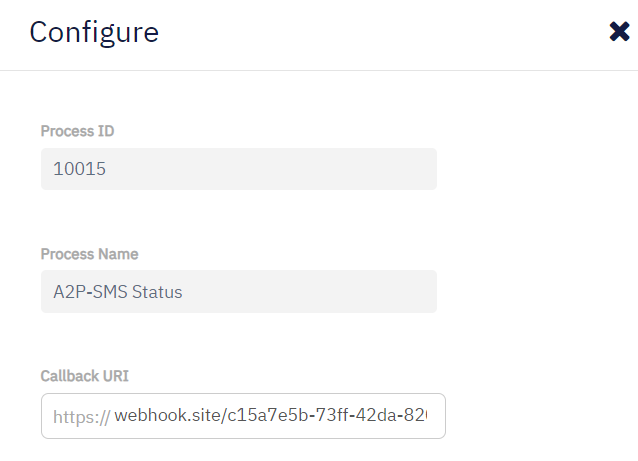
Task: Dismiss the dialog using the cross icon
Action: [x=619, y=32]
